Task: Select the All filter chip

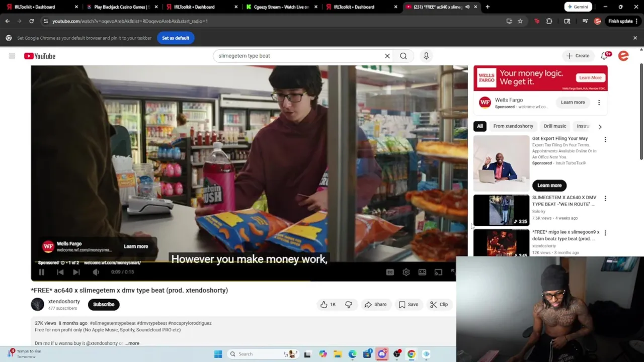Action: [x=480, y=126]
